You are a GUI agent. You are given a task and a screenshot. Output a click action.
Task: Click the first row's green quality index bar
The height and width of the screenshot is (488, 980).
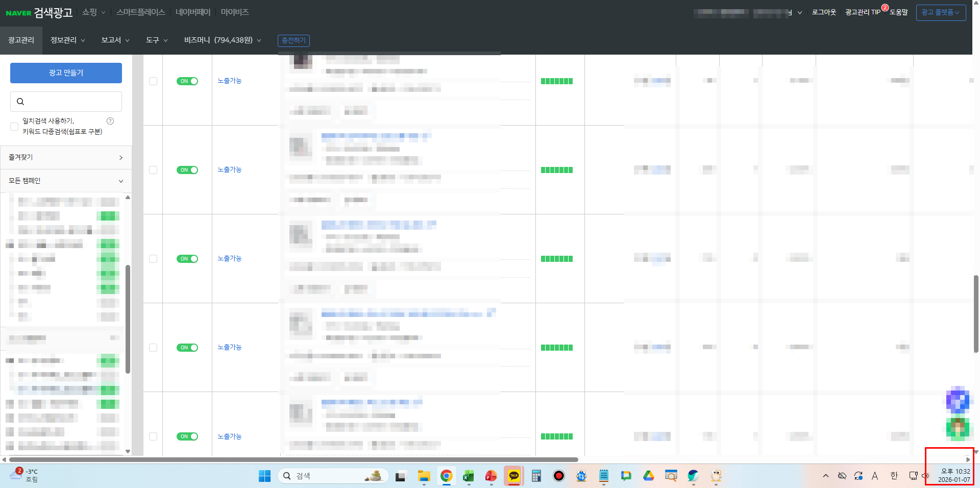click(556, 81)
